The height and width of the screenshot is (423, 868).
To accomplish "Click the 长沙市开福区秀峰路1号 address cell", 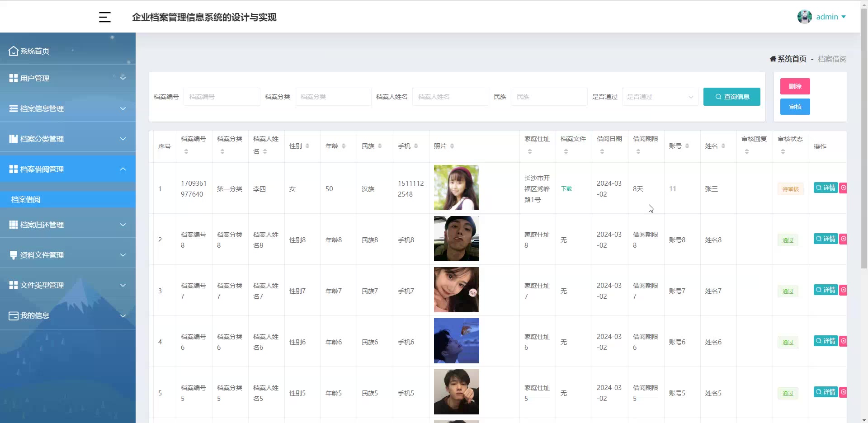I will (x=537, y=189).
